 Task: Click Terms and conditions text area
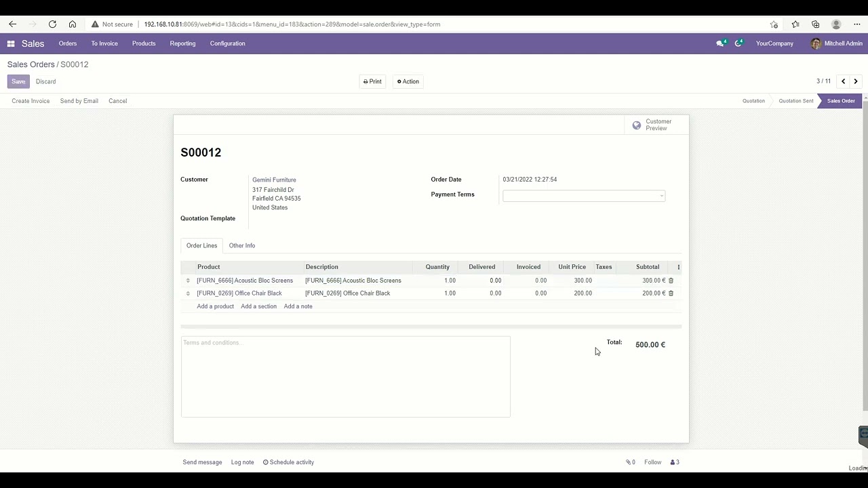pyautogui.click(x=345, y=377)
